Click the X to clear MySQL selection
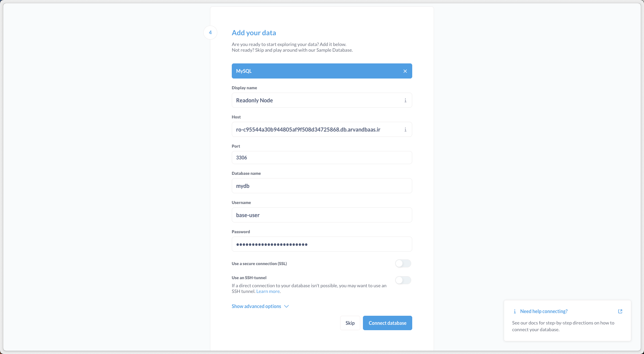 point(405,71)
